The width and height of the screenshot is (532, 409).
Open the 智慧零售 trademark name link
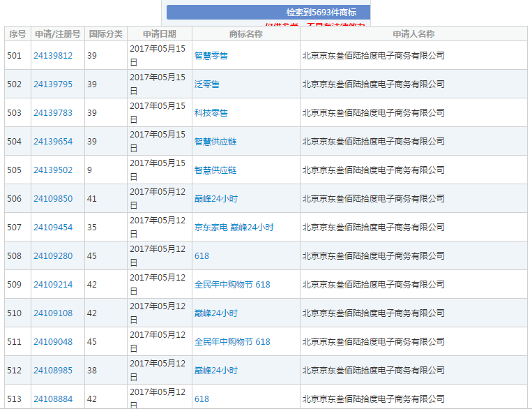(x=211, y=56)
